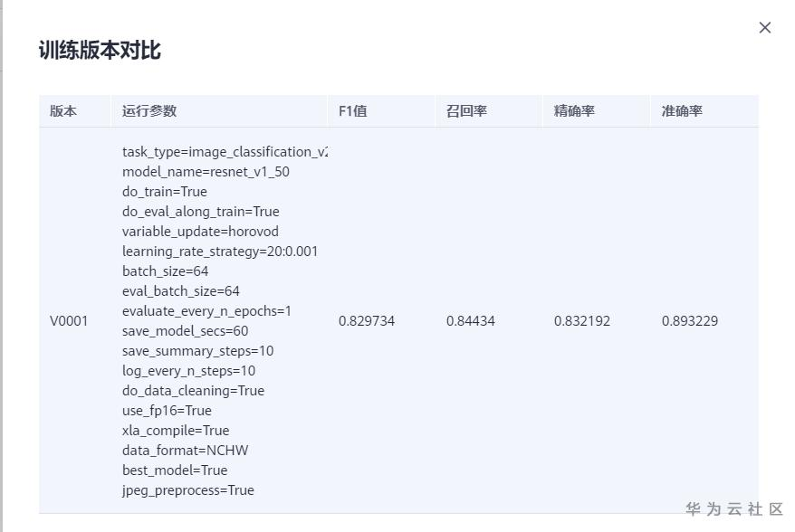Click the accuracy value 0.893229
The image size is (795, 532).
point(690,321)
